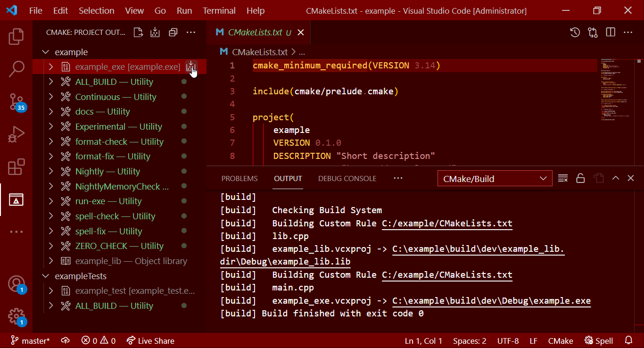Click Ln 1, Col 1 status indicator
Image resolution: width=644 pixels, height=348 pixels.
(x=423, y=340)
